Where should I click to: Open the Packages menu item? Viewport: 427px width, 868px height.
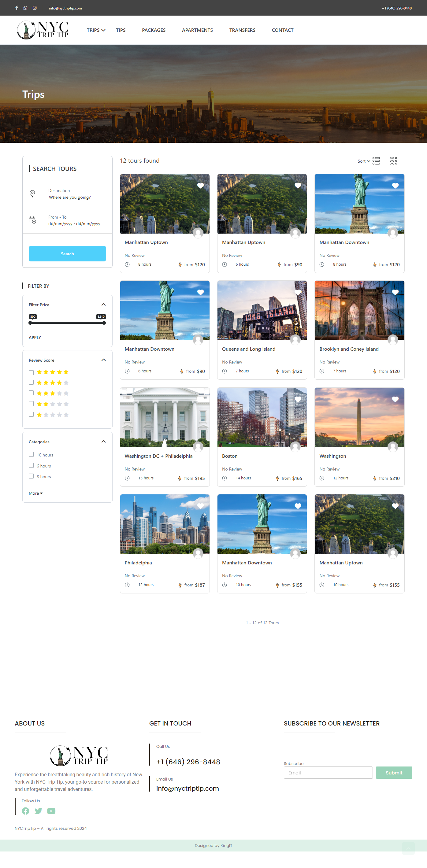coord(154,30)
